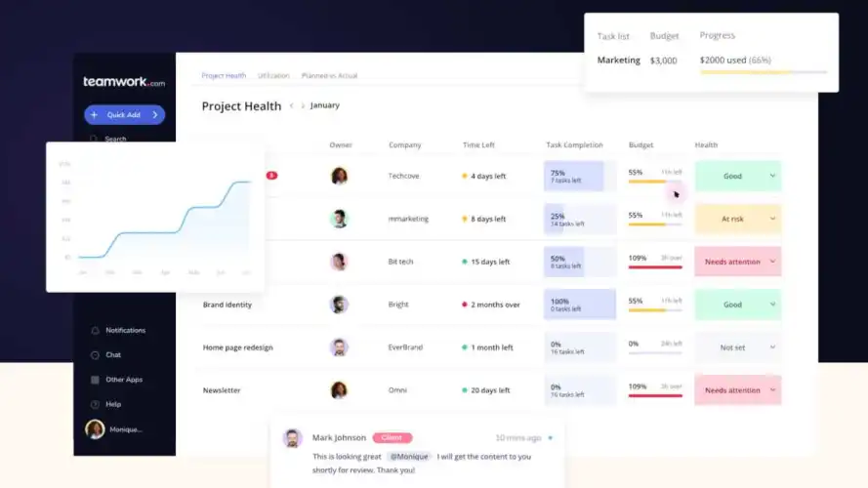Click Mark Johnson's avatar in the comment
The height and width of the screenshot is (488, 868).
(292, 438)
